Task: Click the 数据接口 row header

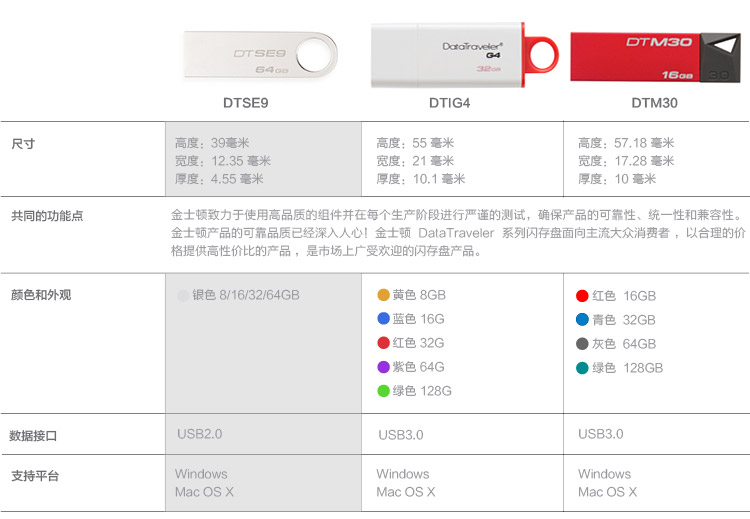Action: [x=33, y=436]
